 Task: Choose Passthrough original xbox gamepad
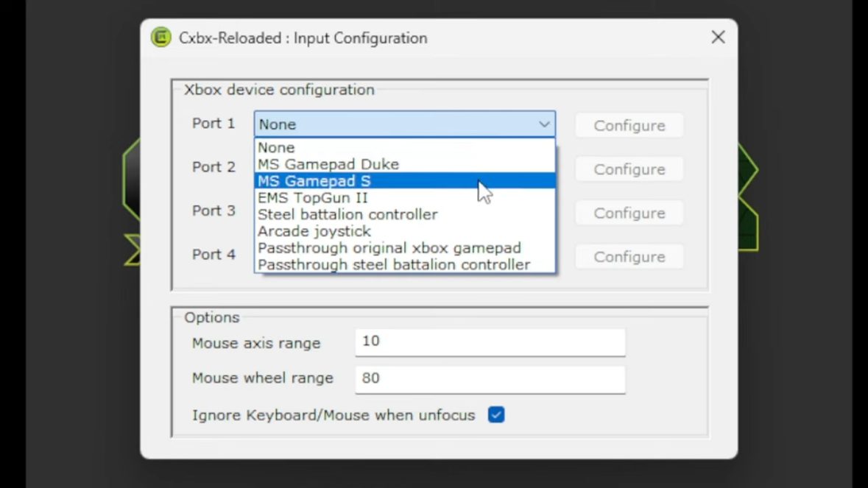click(405, 247)
